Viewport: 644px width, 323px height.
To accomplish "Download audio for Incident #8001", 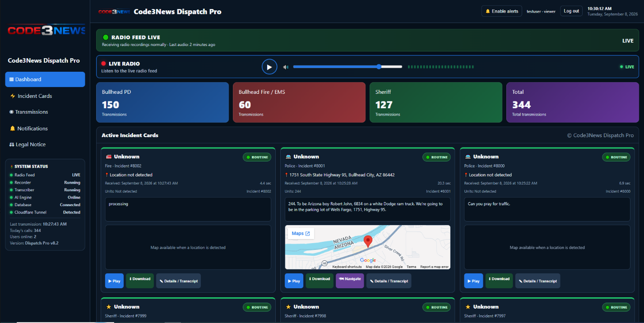I will point(320,281).
